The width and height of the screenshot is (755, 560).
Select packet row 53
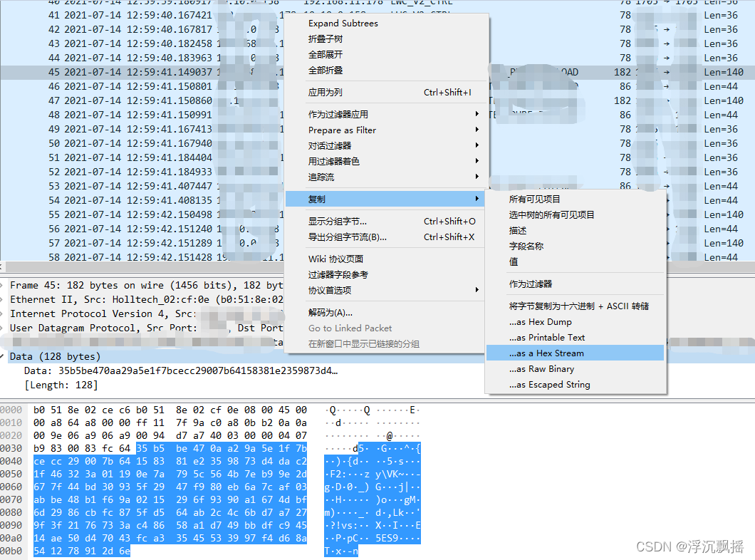coord(377,187)
